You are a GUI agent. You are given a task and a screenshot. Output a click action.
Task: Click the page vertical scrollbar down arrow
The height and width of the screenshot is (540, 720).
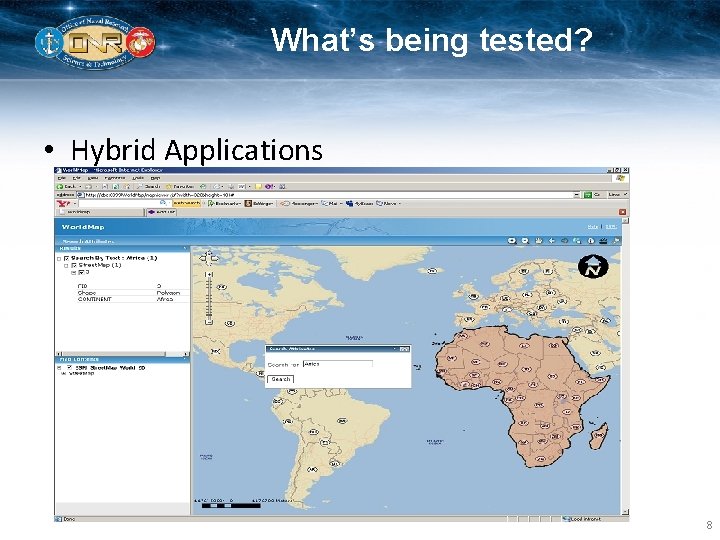pyautogui.click(x=625, y=512)
